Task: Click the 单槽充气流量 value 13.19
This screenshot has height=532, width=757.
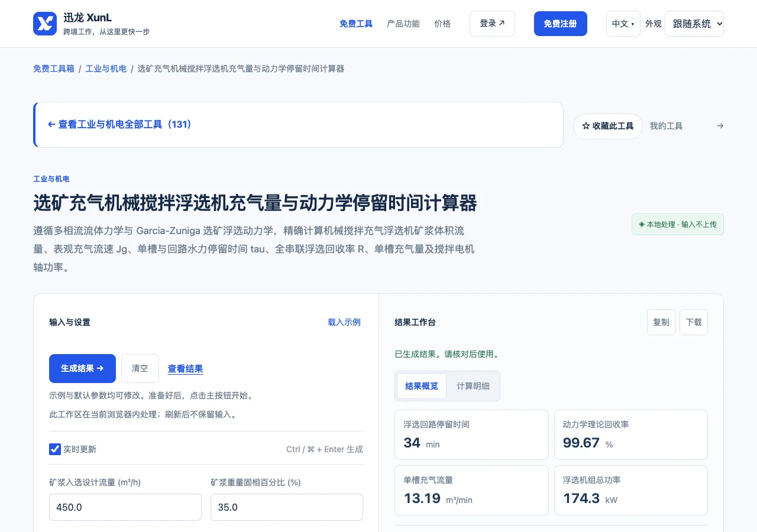Action: click(422, 498)
